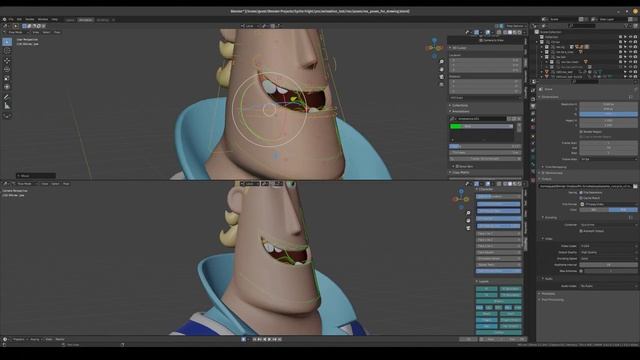The height and width of the screenshot is (360, 640).
Task: Jump to last frame in timeline
Action: click(x=280, y=339)
